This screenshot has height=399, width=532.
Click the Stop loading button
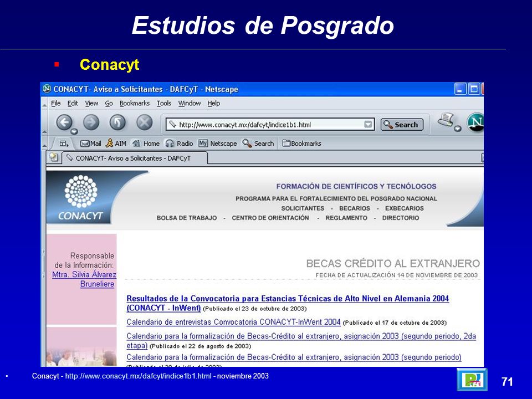[x=144, y=122]
